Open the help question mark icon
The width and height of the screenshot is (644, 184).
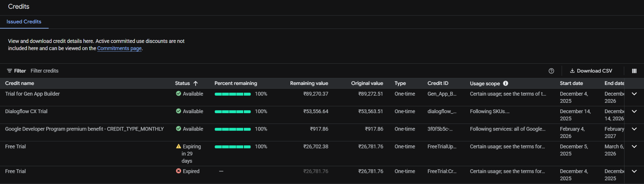point(551,71)
